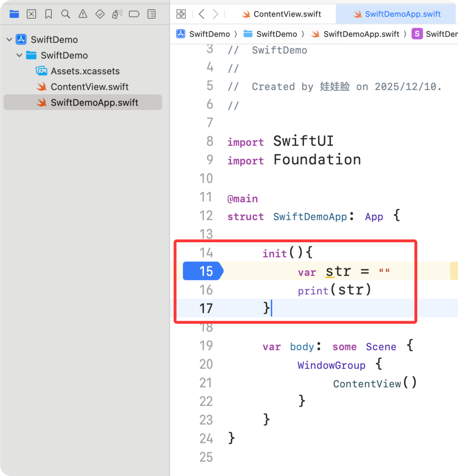Open the Debug navigator spray icon
The height and width of the screenshot is (476, 458).
117,14
